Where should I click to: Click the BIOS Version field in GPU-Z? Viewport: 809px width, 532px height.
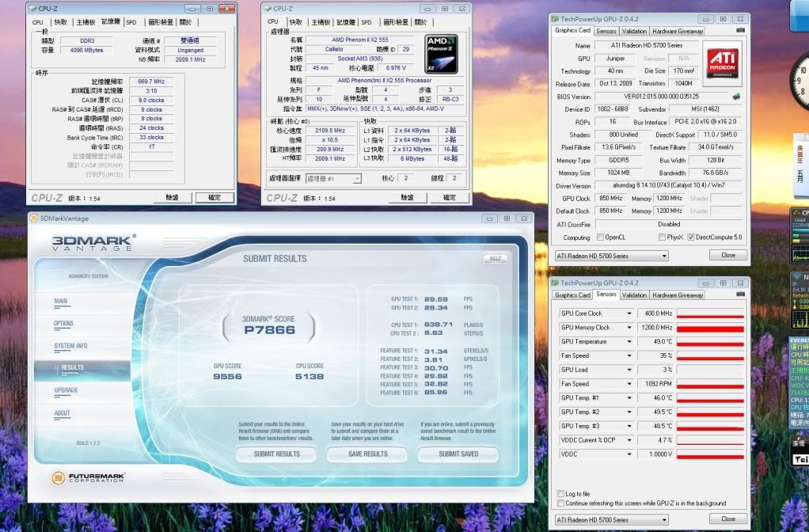click(662, 97)
